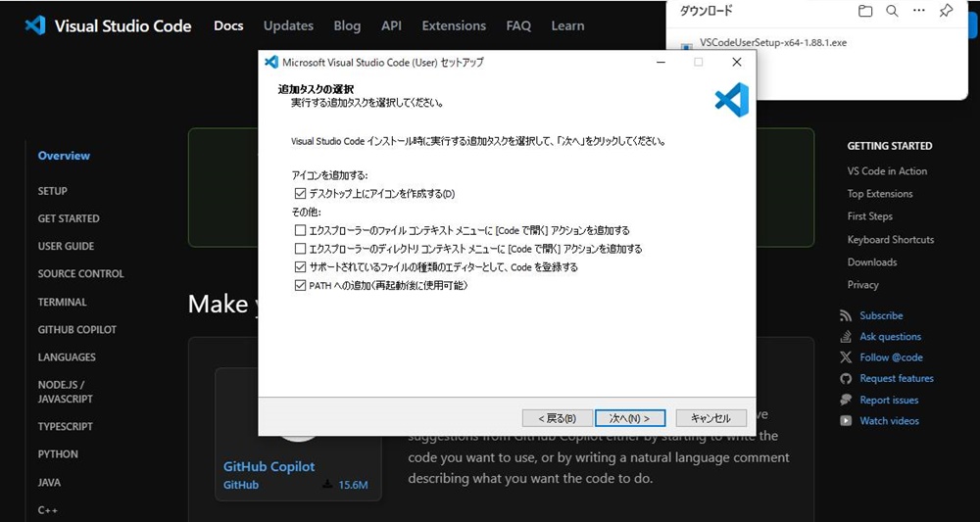This screenshot has height=522, width=980.
Task: Open the Keyboard Shortcuts link
Action: point(891,239)
